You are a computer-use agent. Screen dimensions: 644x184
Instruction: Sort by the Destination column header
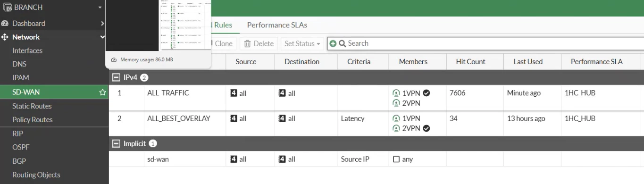click(302, 62)
